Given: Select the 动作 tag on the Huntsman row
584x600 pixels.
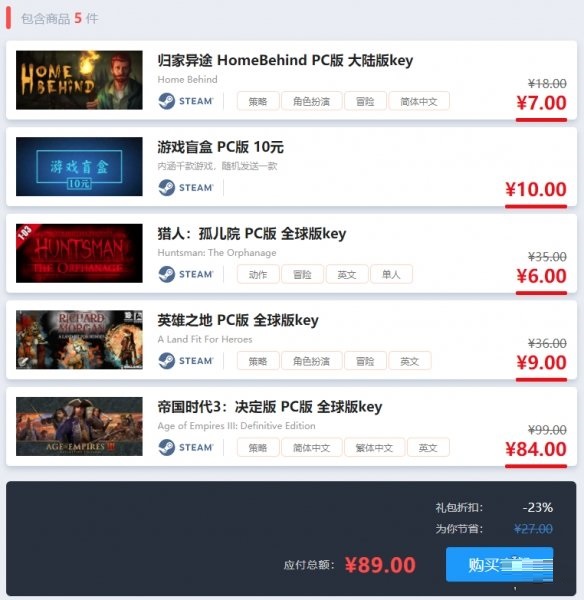Looking at the screenshot, I should point(258,274).
